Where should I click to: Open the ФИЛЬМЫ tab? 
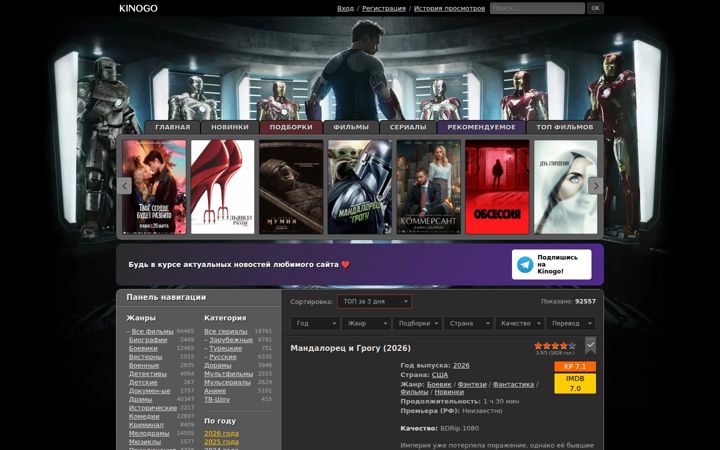click(351, 127)
